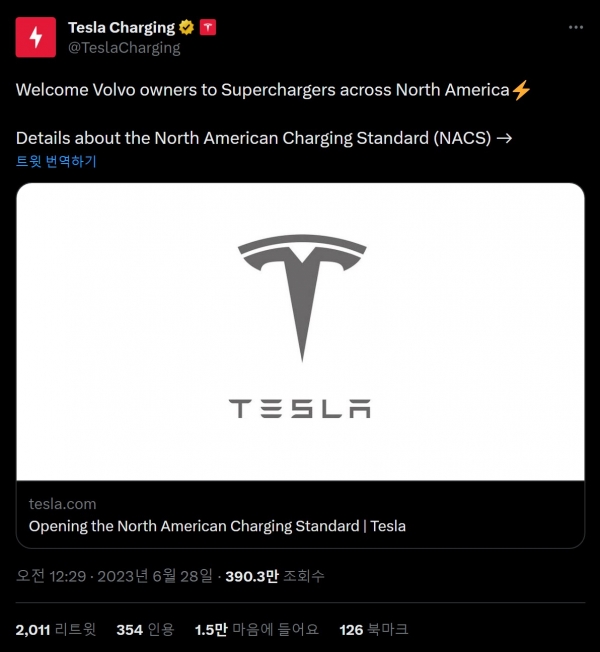The width and height of the screenshot is (600, 652).
Task: Show the 354 인용 quotes list
Action: click(x=145, y=629)
